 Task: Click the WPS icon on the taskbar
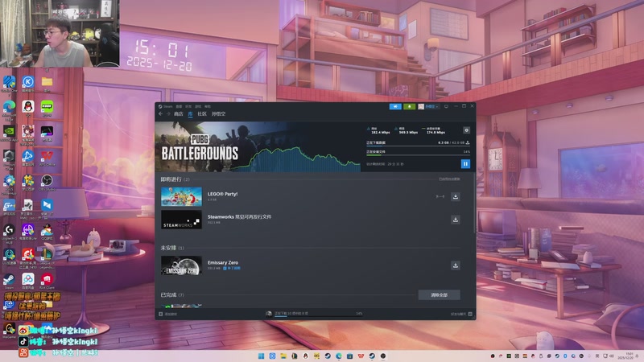pyautogui.click(x=361, y=356)
